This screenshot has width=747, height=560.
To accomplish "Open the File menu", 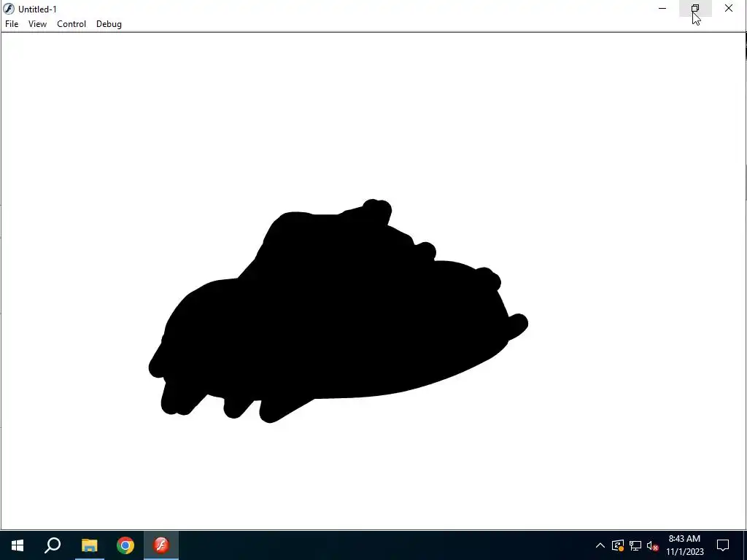I will click(x=12, y=24).
